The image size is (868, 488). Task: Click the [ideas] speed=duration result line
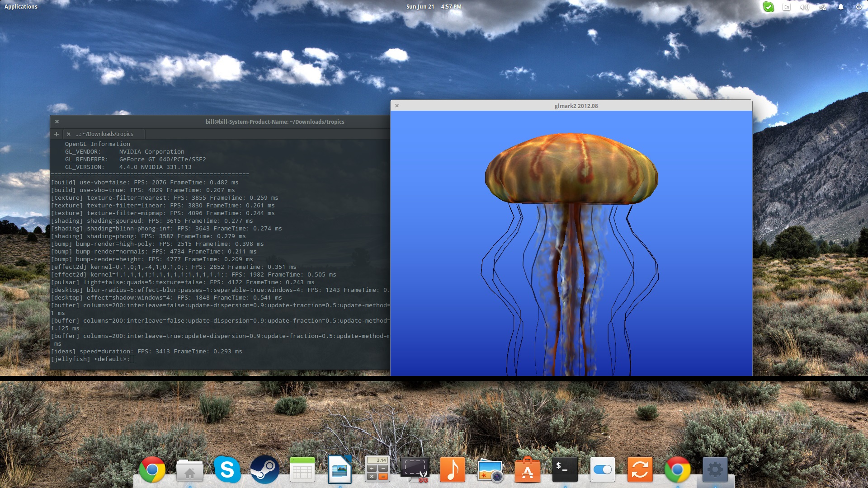[146, 351]
